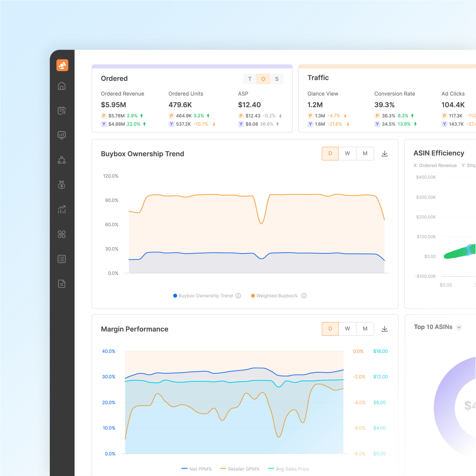This screenshot has height=476, width=476.
Task: Show info for Buybox Ownership Trend legend
Action: [x=238, y=296]
